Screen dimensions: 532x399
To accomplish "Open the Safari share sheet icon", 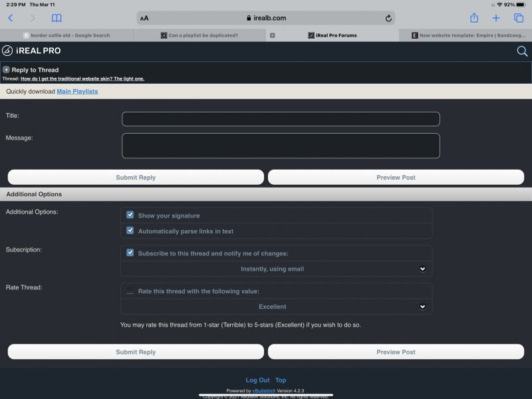I will 474,18.
